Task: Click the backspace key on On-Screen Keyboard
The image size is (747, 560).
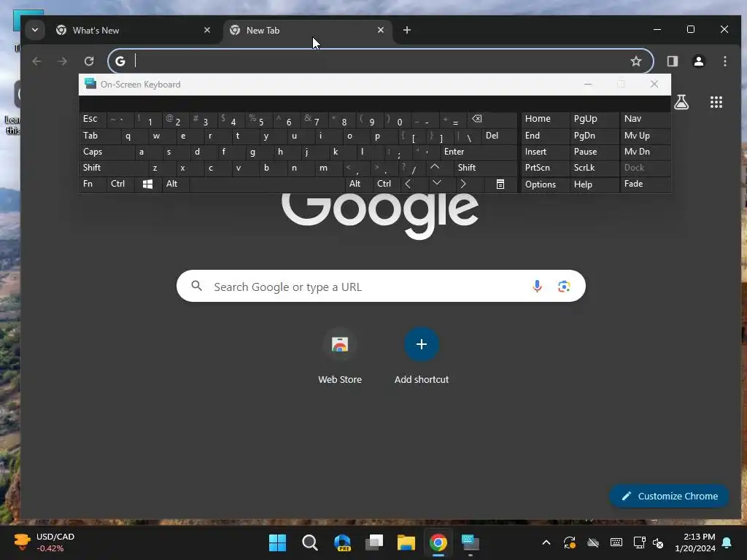Action: [x=492, y=119]
